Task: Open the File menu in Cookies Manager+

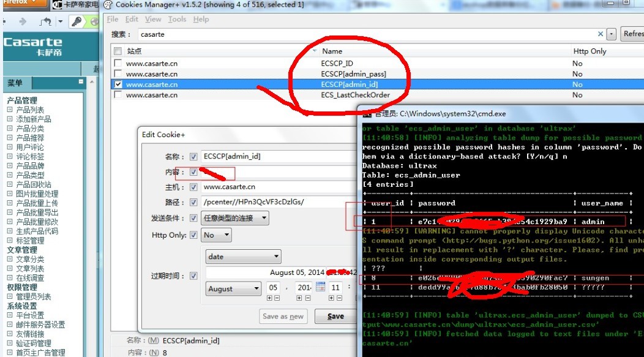Action: tap(113, 20)
